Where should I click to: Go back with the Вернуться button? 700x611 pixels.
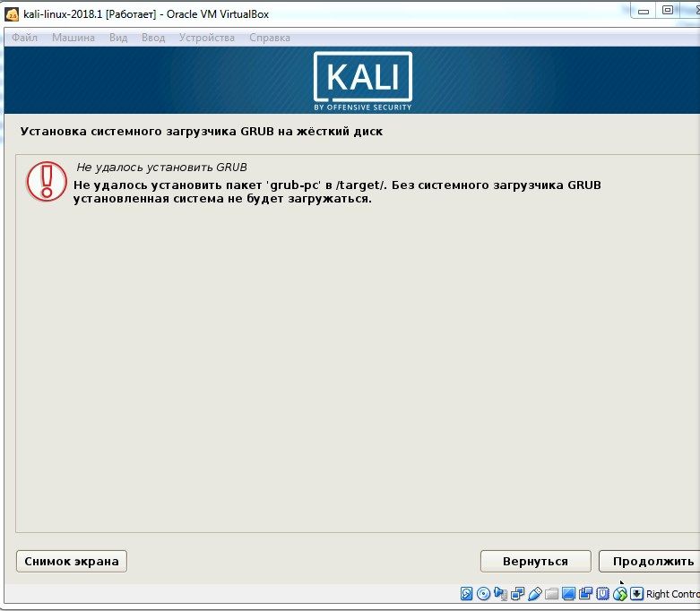(x=535, y=562)
